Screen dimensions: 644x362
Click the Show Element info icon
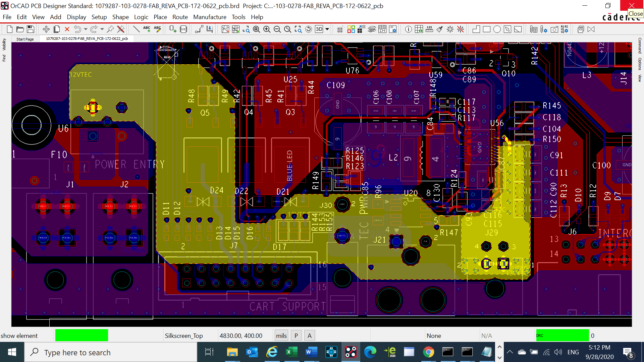(409, 29)
